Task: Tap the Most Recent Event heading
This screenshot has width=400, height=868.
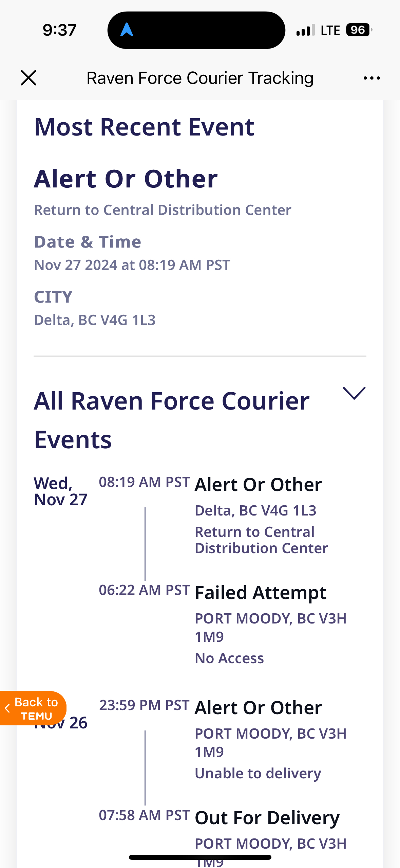Action: (x=144, y=127)
